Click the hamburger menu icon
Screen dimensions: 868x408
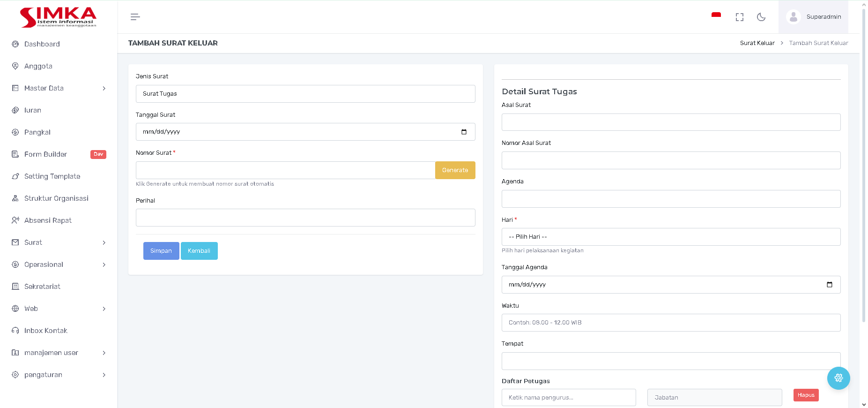[135, 17]
